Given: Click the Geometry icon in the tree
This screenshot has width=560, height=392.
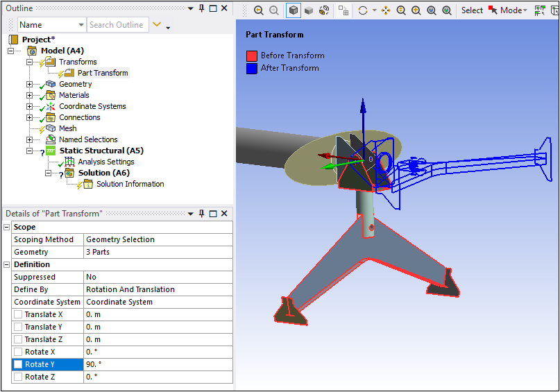Looking at the screenshot, I should [x=51, y=83].
